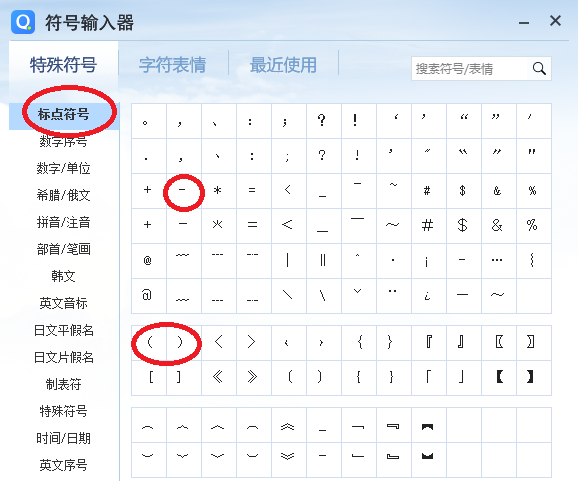Insert the small dollar sign symbol
Image resolution: width=578 pixels, height=493 pixels.
pos(462,191)
